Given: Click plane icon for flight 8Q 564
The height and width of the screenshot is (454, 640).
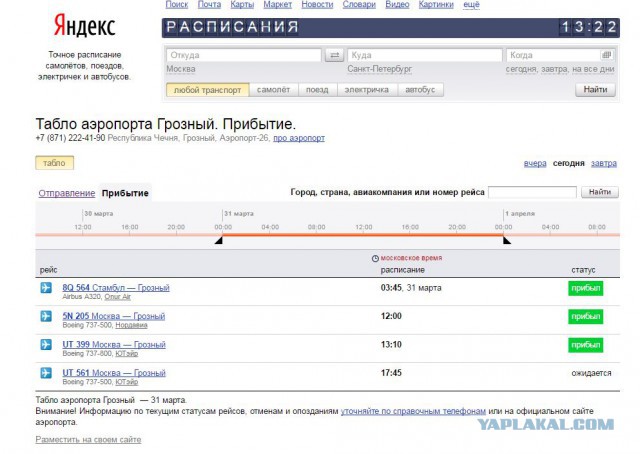Looking at the screenshot, I should (x=46, y=288).
